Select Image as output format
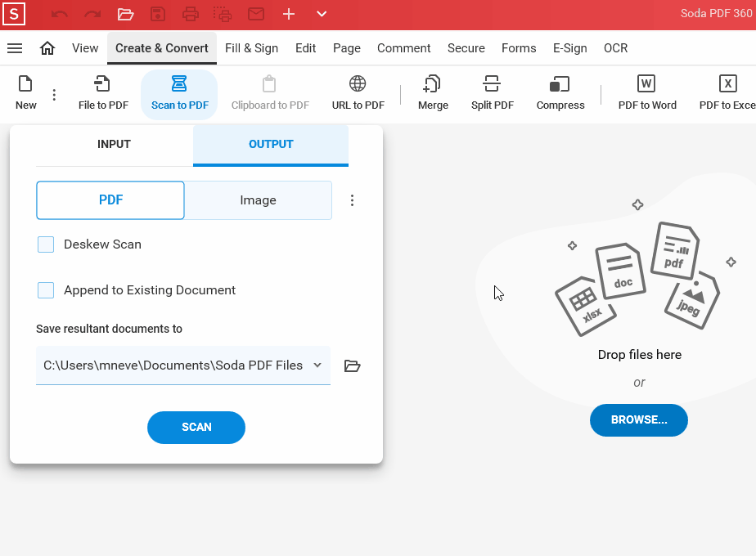The width and height of the screenshot is (756, 556). click(258, 200)
